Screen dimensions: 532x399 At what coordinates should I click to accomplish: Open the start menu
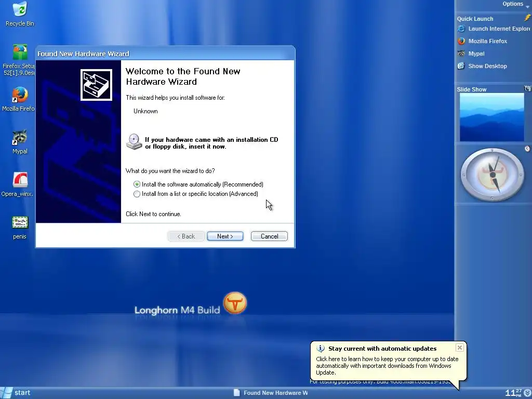[x=16, y=393]
